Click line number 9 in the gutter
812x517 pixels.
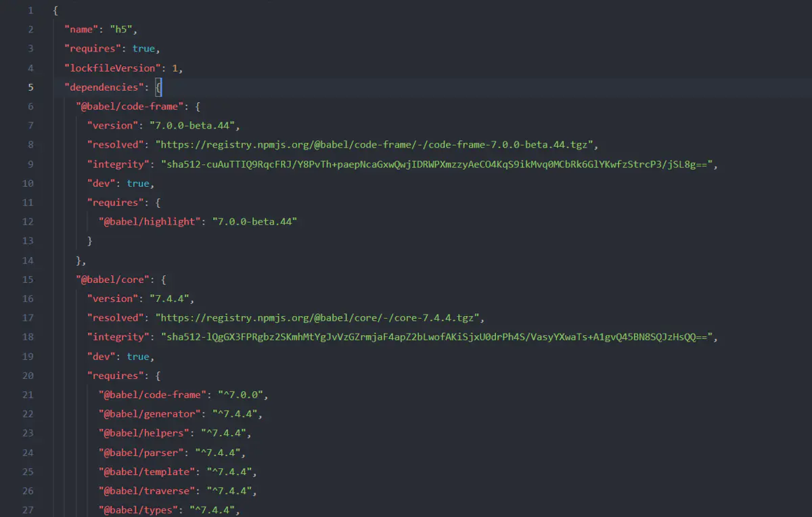(x=30, y=164)
